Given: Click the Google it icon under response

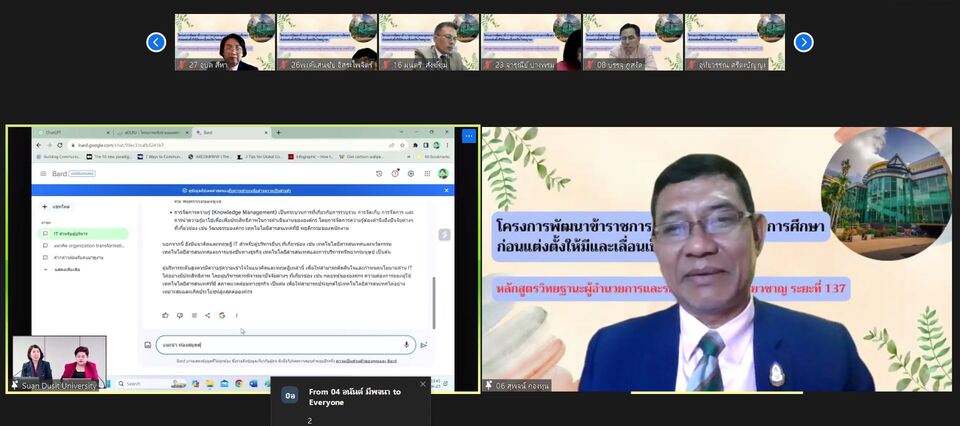Looking at the screenshot, I should [221, 315].
